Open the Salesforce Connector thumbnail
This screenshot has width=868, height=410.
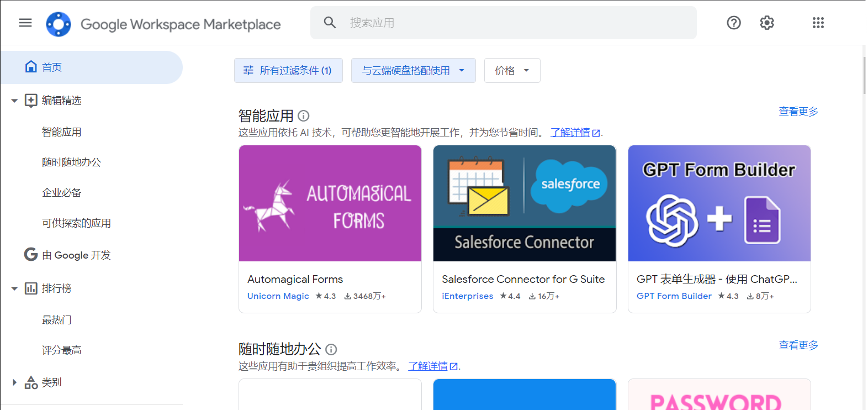click(525, 203)
